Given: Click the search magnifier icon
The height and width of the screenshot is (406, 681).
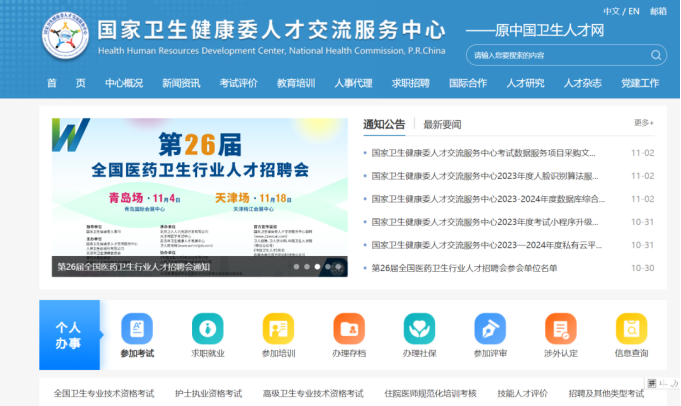Looking at the screenshot, I should coord(656,55).
